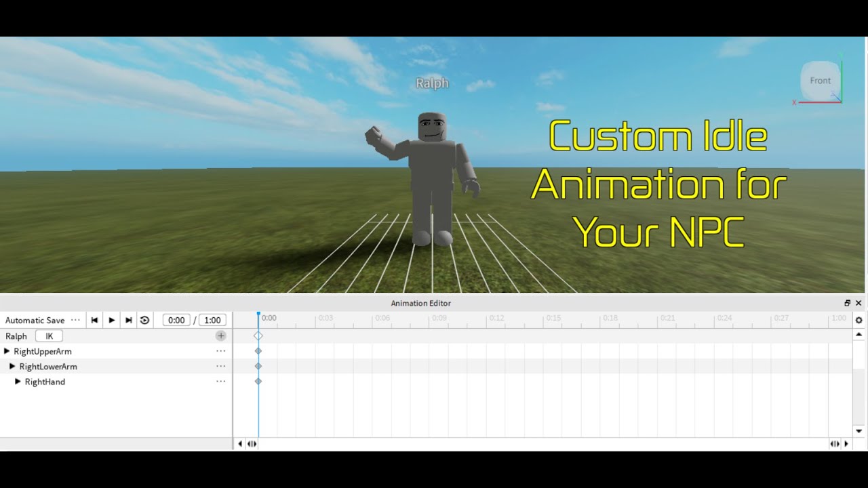Click the right zoom handle of timeline scrollbar
This screenshot has width=868, height=488.
pos(835,444)
